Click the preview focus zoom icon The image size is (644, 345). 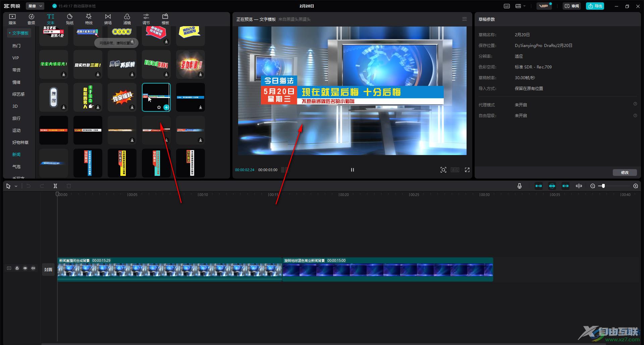(x=443, y=170)
